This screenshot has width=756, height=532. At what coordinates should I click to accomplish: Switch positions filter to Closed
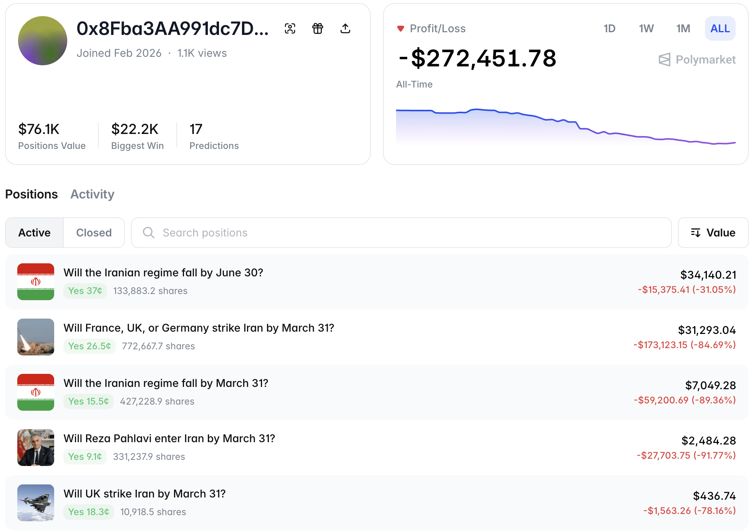(93, 233)
